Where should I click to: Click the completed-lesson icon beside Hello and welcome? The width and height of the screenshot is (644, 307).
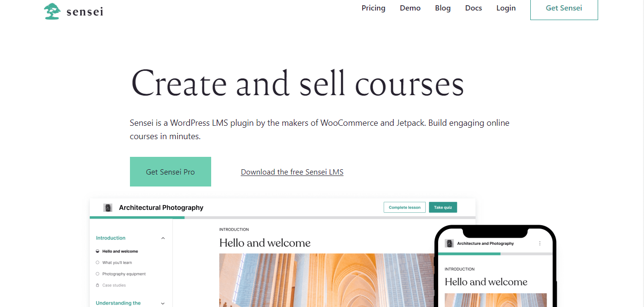[97, 251]
